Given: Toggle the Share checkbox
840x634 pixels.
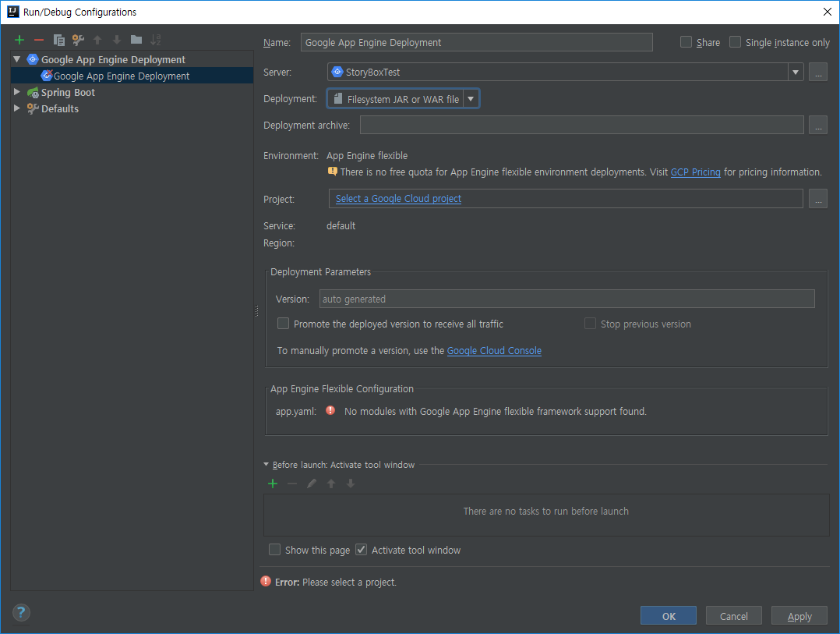Looking at the screenshot, I should pos(686,42).
